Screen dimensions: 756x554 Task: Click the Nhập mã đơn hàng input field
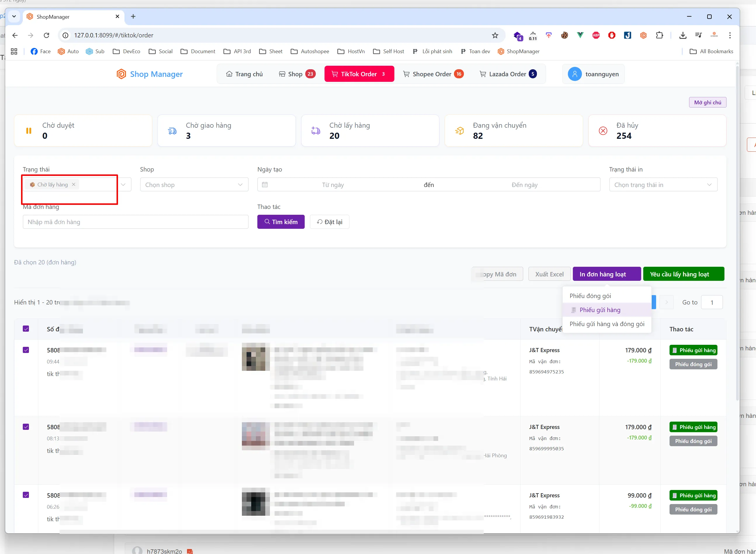pos(136,222)
